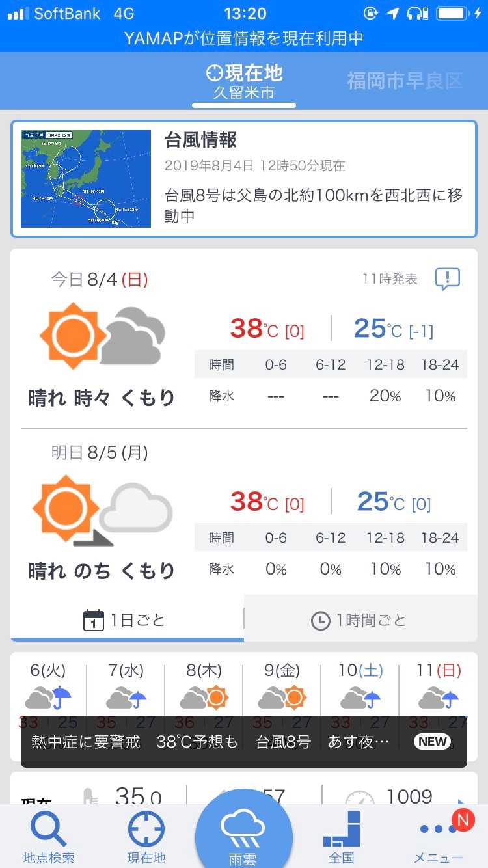Image resolution: width=488 pixels, height=868 pixels.
Task: Open the メニュー more menu
Action: [439, 837]
